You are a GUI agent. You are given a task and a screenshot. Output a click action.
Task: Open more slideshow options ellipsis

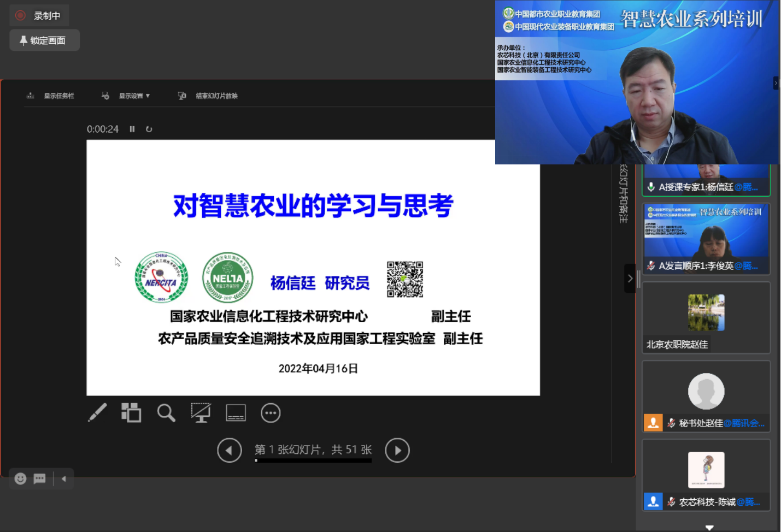click(x=271, y=413)
